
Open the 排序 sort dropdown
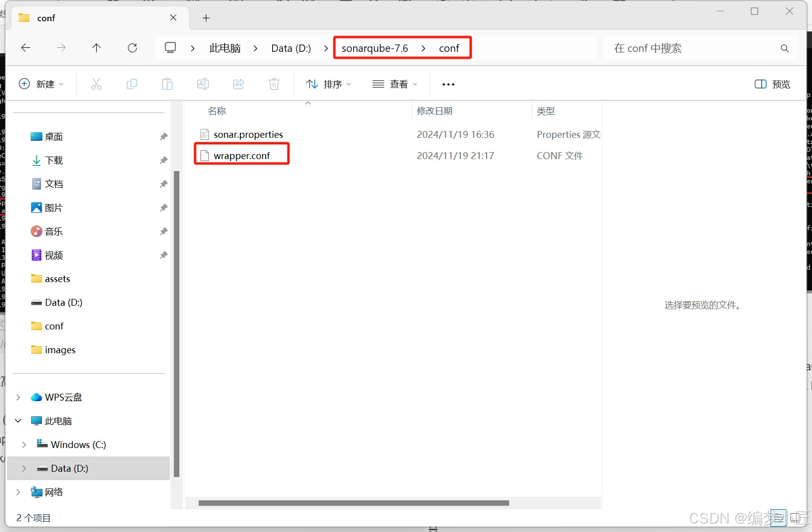328,84
